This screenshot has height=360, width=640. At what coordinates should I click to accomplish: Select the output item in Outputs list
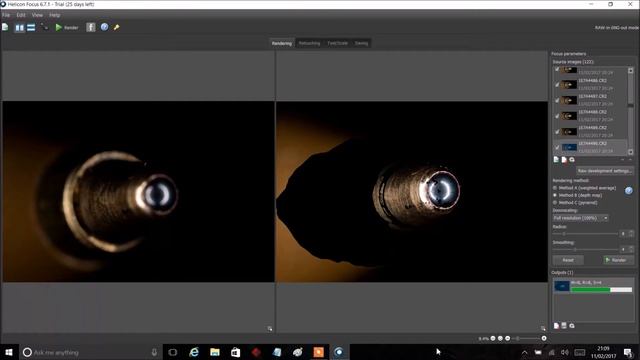[x=593, y=286]
